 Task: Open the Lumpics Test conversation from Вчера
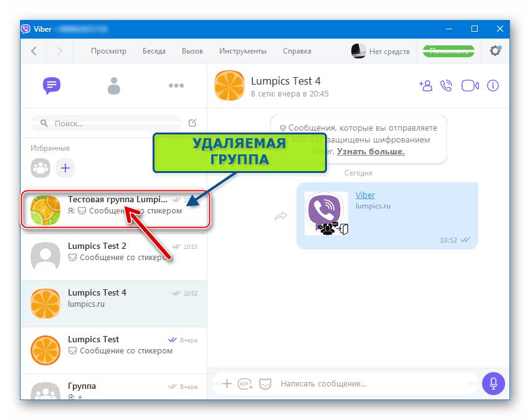pyautogui.click(x=114, y=350)
